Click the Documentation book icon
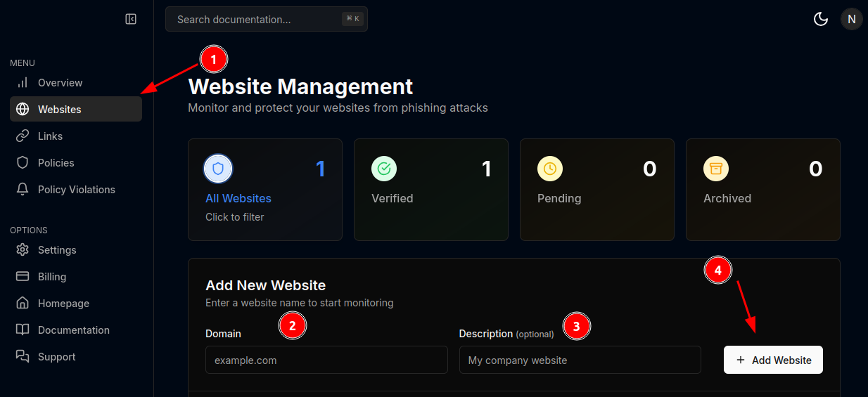This screenshot has height=397, width=868. [x=23, y=330]
